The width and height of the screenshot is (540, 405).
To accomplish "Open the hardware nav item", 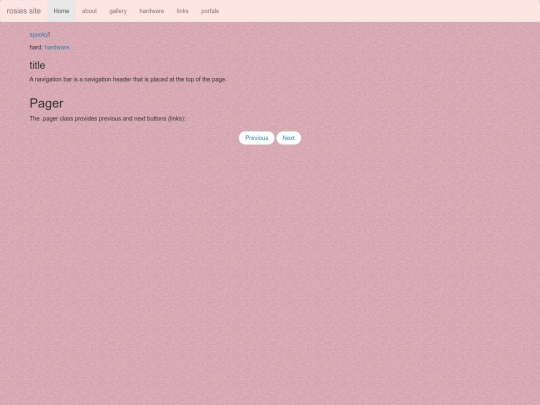I will tap(152, 11).
